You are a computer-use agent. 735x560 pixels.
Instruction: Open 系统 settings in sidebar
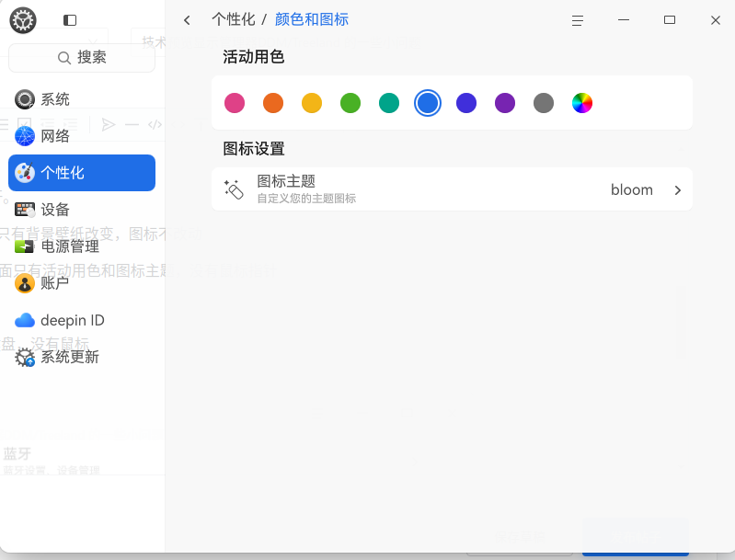pos(82,99)
